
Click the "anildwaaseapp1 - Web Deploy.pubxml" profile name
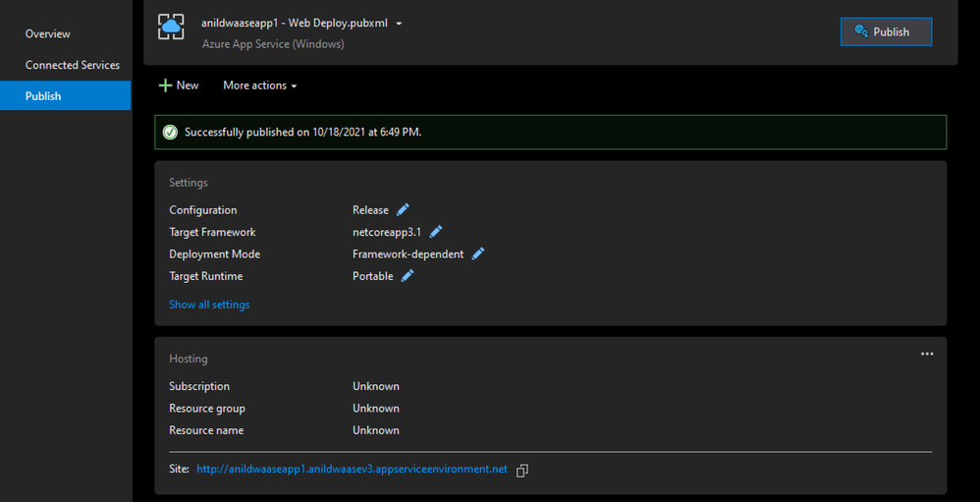pos(295,24)
